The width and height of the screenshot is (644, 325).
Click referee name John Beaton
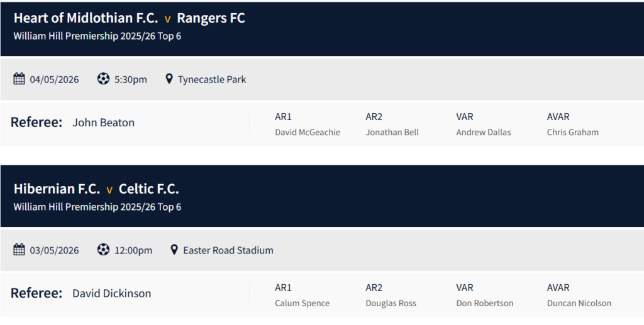click(103, 123)
